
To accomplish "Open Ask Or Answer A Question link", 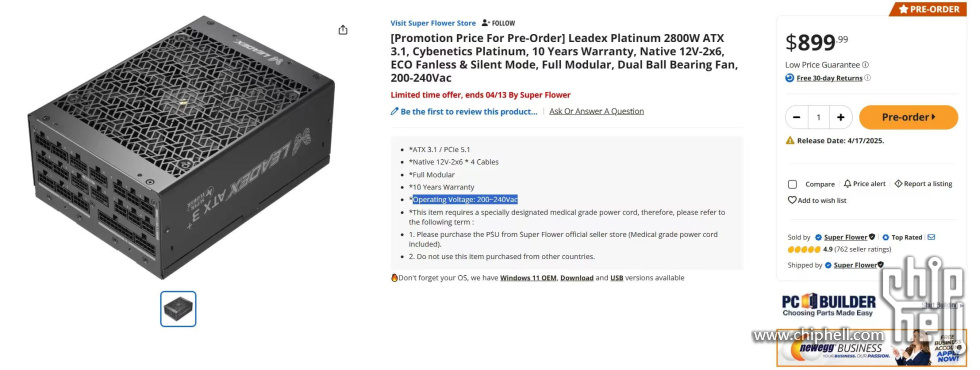I will tap(596, 111).
